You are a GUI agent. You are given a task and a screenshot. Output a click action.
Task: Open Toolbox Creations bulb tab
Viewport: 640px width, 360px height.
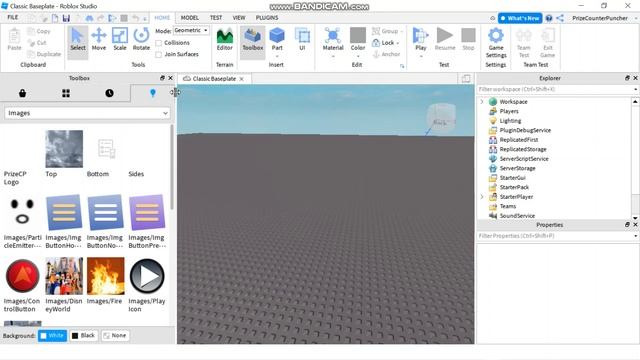coord(153,93)
